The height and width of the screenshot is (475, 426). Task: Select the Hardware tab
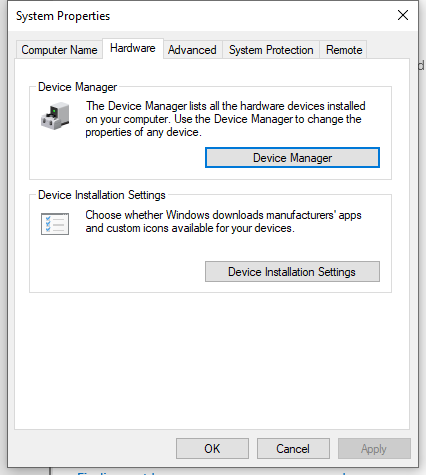point(133,48)
